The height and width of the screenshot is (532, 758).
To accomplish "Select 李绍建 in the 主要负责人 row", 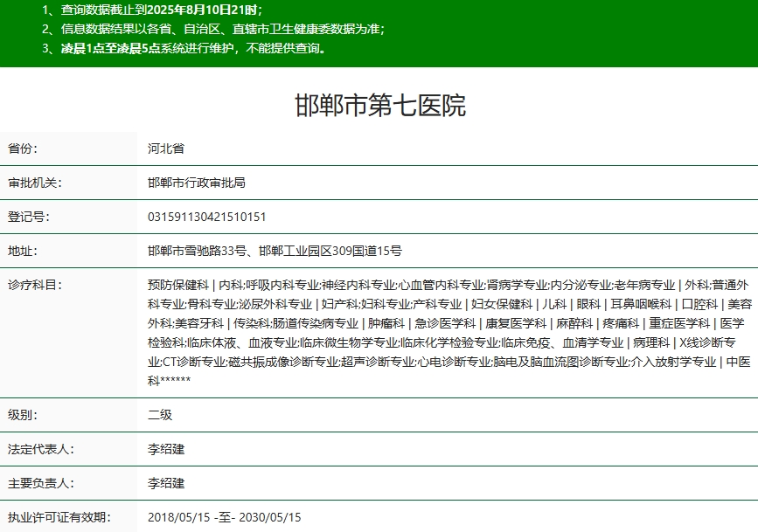I will [166, 483].
